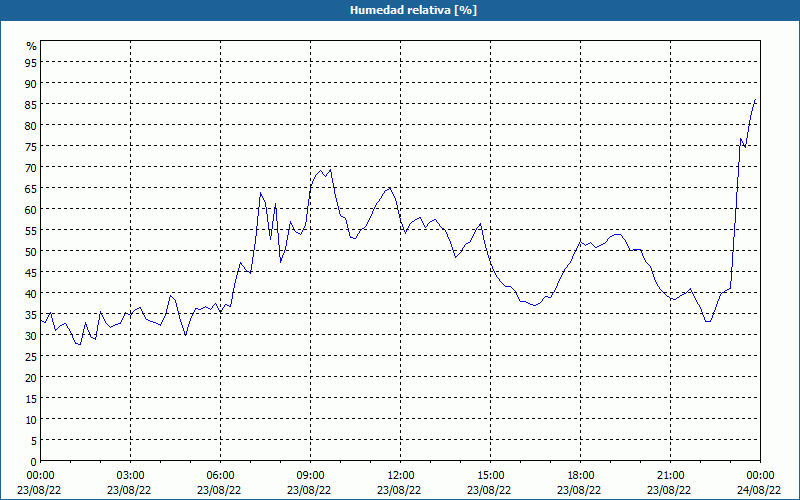
Task: Click the 09:00 x-axis time label
Action: (x=310, y=476)
